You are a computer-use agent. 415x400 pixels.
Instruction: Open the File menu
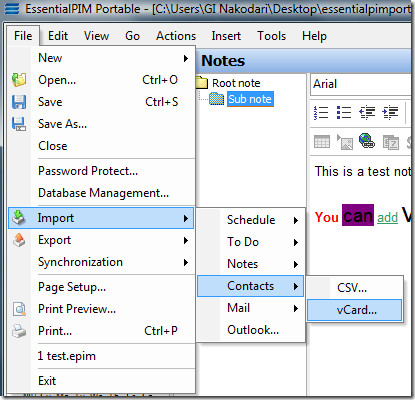(23, 36)
